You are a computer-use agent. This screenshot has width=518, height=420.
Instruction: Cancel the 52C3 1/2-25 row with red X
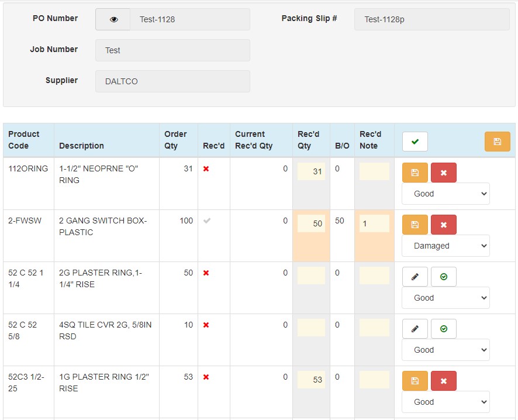tap(444, 381)
